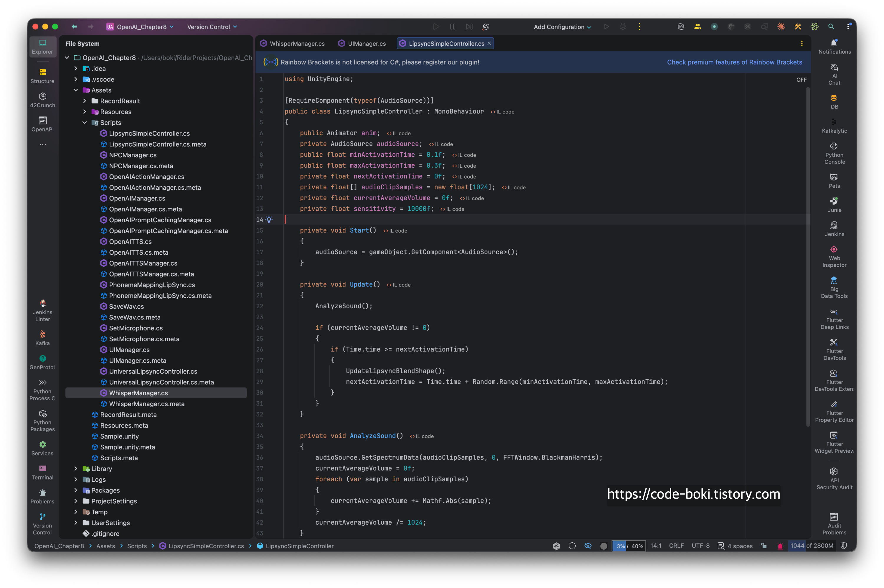Click the 14:1 caret position indicator
The height and width of the screenshot is (588, 884).
click(656, 546)
